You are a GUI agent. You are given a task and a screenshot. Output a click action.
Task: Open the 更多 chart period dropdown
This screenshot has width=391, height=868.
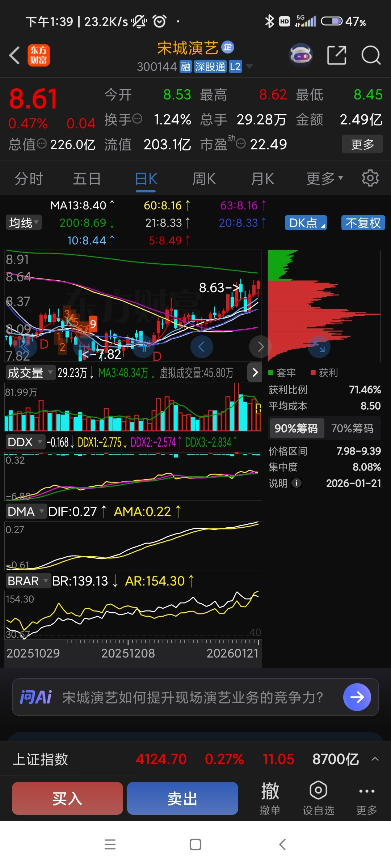(x=324, y=178)
